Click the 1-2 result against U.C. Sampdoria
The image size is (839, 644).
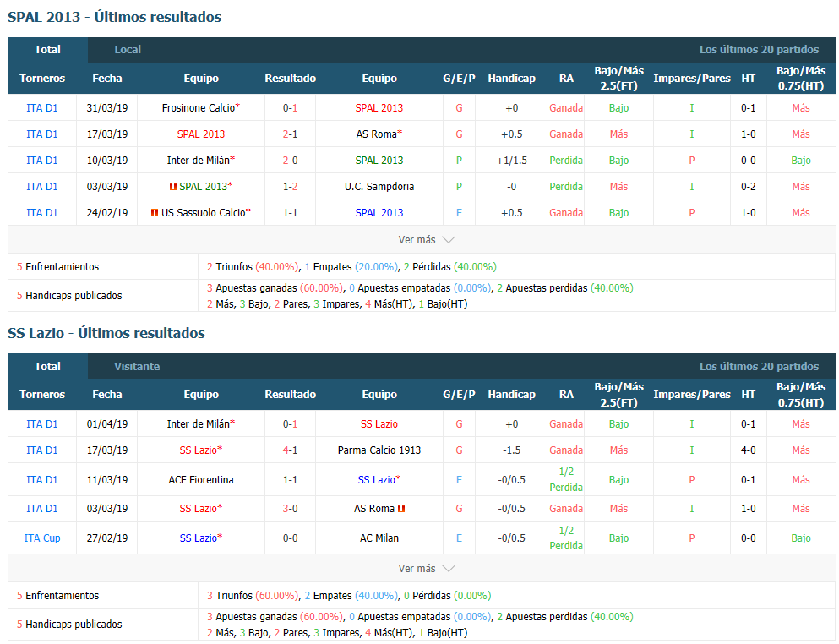290,186
